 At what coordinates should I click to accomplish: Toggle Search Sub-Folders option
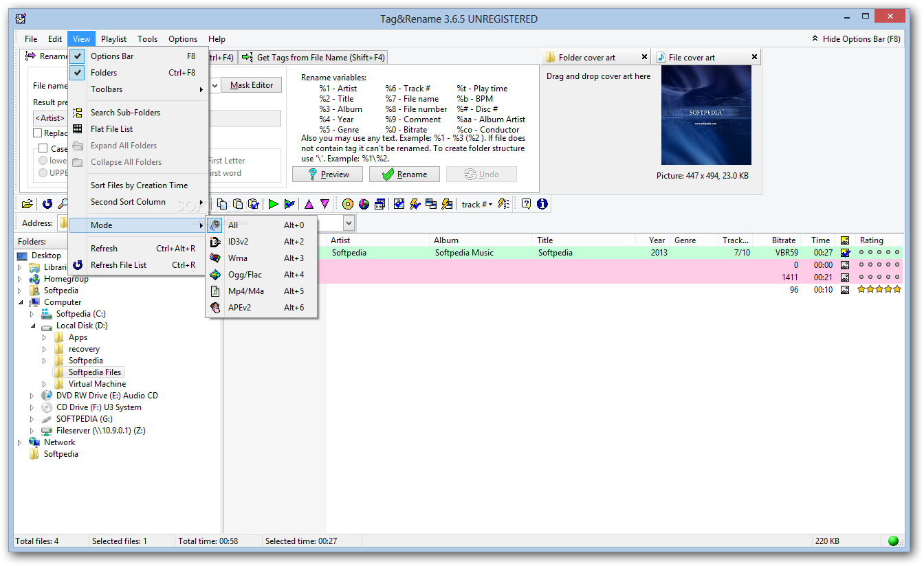click(138, 113)
